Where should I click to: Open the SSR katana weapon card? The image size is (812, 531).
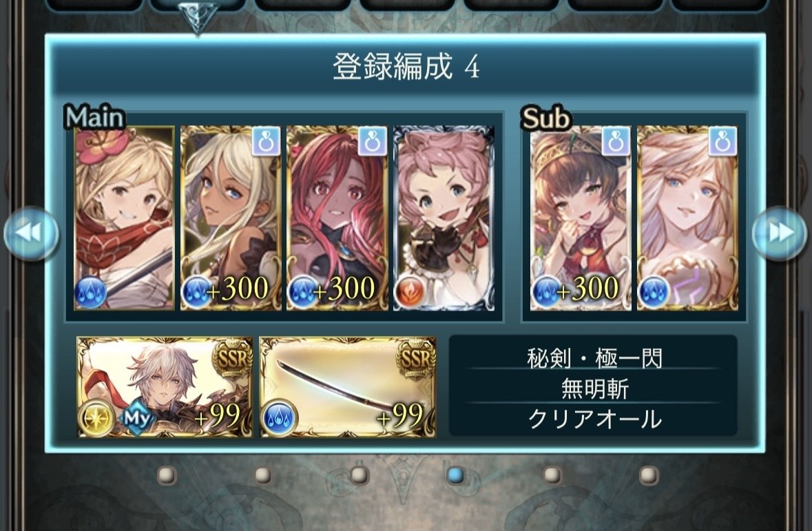pos(348,387)
